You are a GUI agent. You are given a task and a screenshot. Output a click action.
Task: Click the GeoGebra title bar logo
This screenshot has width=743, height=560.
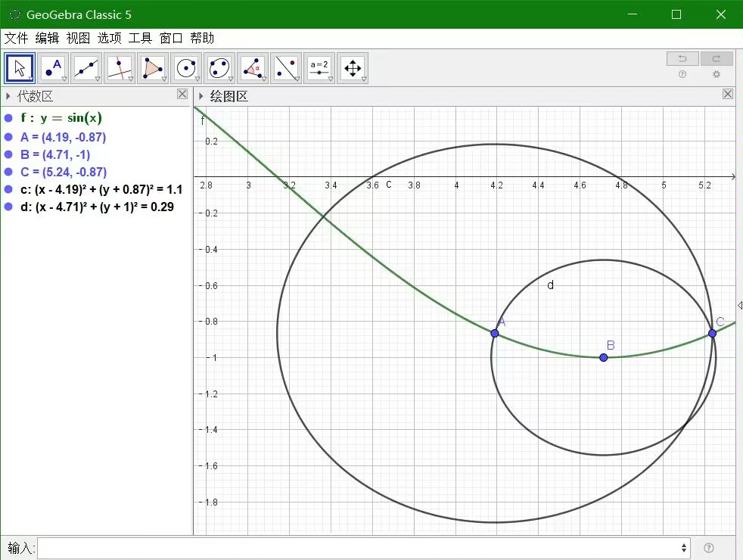click(x=14, y=14)
